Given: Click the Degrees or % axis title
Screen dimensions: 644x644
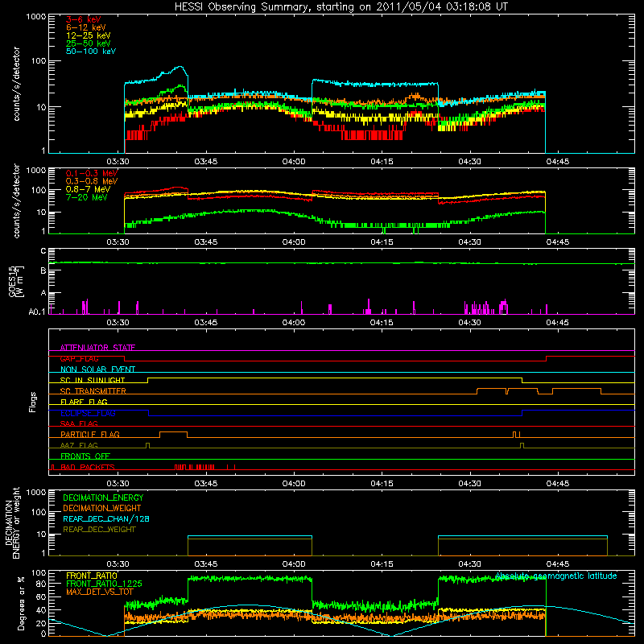Looking at the screenshot, I should pos(21,603).
